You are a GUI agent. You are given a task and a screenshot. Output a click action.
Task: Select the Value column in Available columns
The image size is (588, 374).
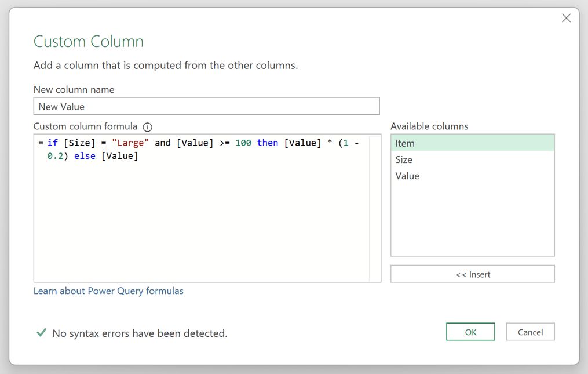pyautogui.click(x=472, y=176)
